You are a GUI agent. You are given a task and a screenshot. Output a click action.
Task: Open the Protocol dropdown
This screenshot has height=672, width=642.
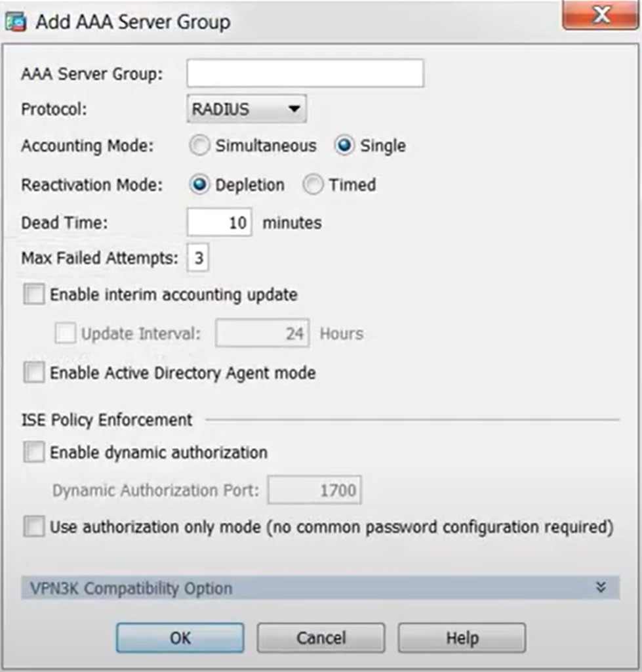click(247, 109)
